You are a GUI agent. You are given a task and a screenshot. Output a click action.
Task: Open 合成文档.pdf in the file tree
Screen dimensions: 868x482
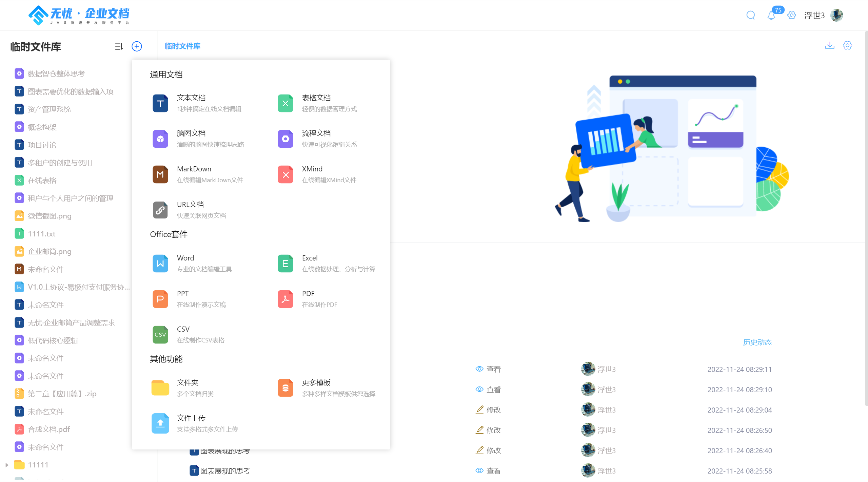[48, 429]
